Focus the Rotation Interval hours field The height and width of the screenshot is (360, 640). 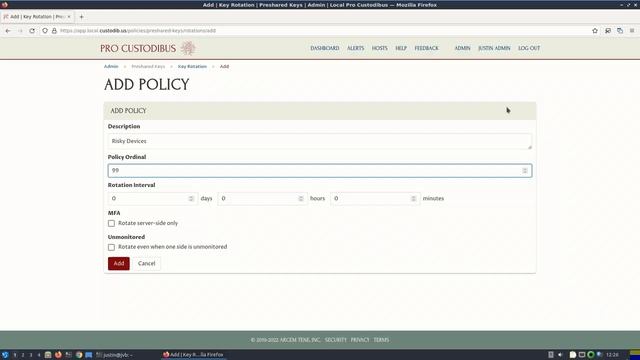click(262, 198)
